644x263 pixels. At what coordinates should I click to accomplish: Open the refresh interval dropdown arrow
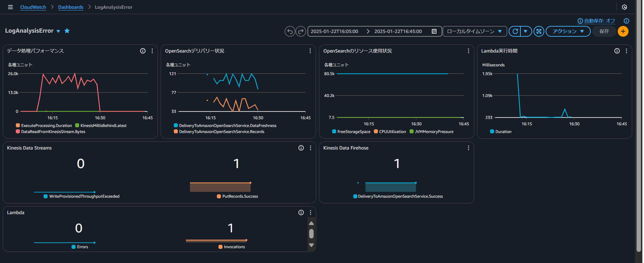tap(525, 31)
